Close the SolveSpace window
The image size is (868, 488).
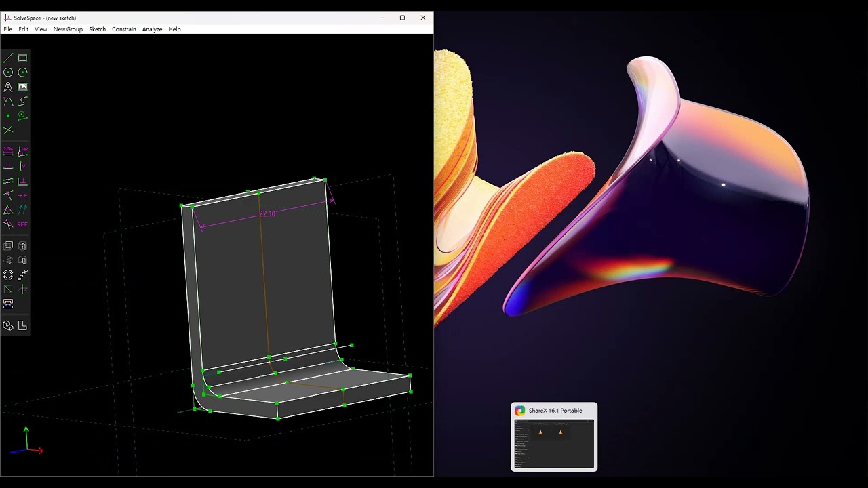[x=423, y=18]
